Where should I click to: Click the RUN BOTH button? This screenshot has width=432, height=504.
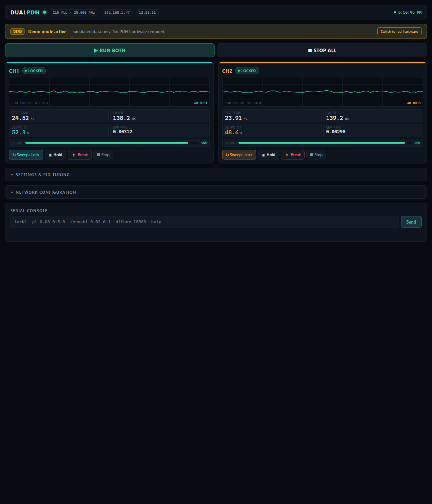[110, 50]
